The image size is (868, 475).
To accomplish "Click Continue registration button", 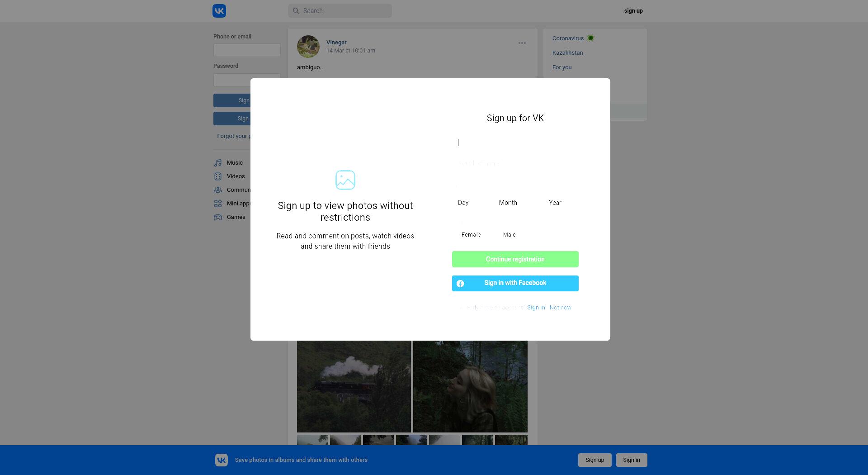I will [x=515, y=259].
